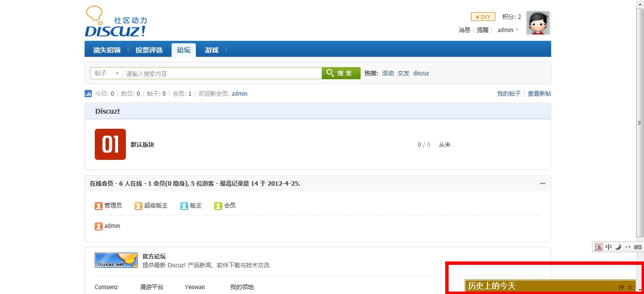Expand the 帖子 search type dropdown

click(107, 73)
